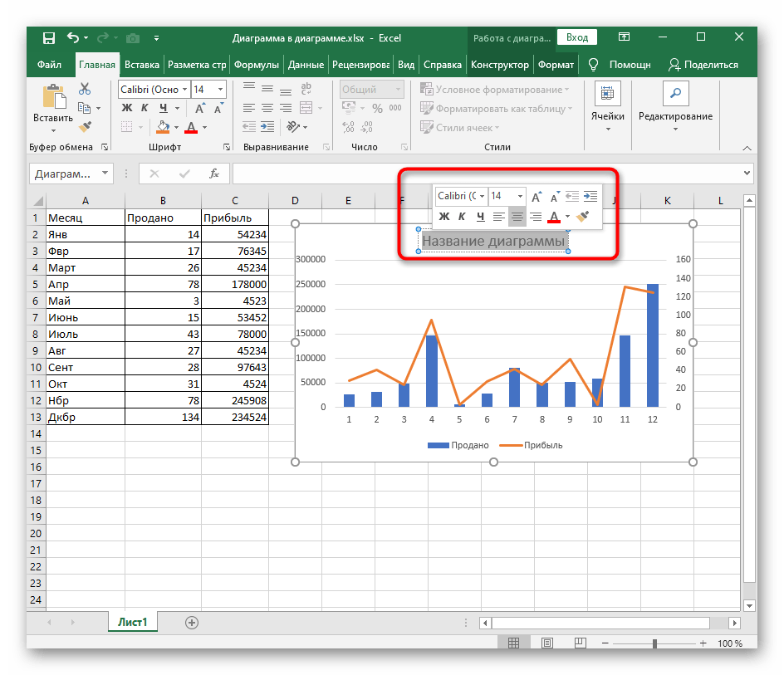Click the Вход sign-in button
This screenshot has width=784, height=675.
577,37
